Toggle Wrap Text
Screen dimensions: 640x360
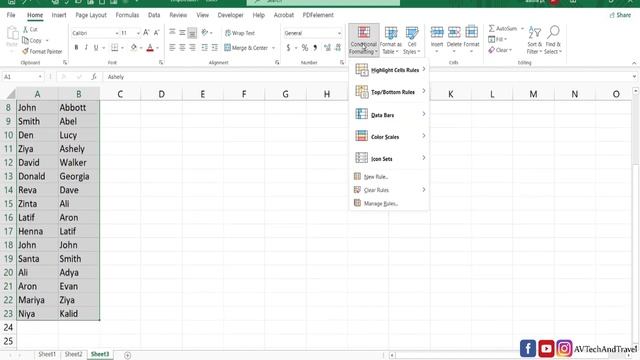(240, 33)
